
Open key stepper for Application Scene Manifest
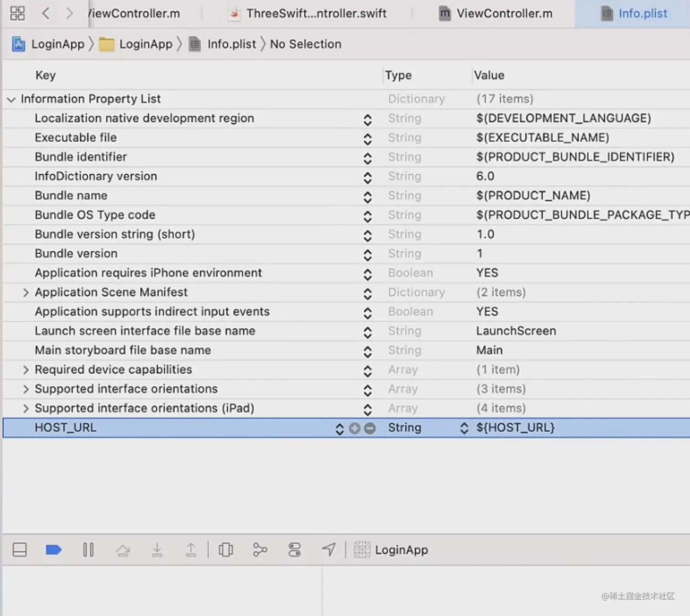(x=368, y=293)
